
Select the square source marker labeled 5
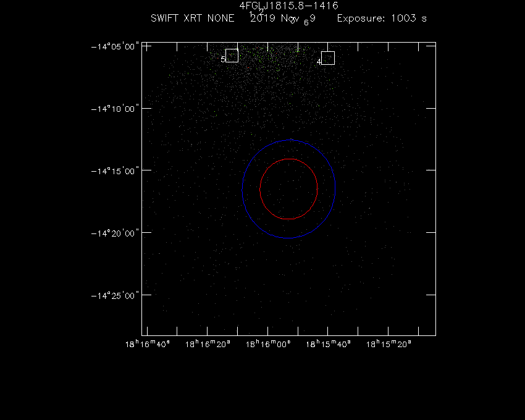coord(232,56)
